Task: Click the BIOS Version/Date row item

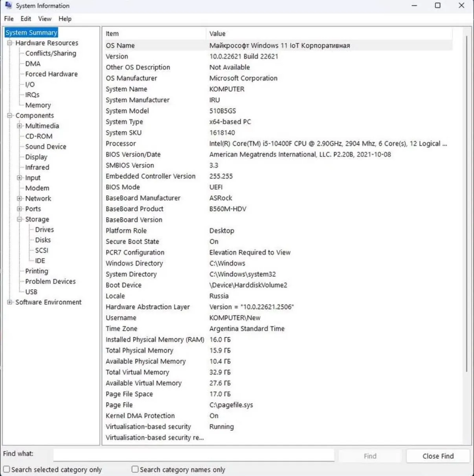Action: pos(133,154)
